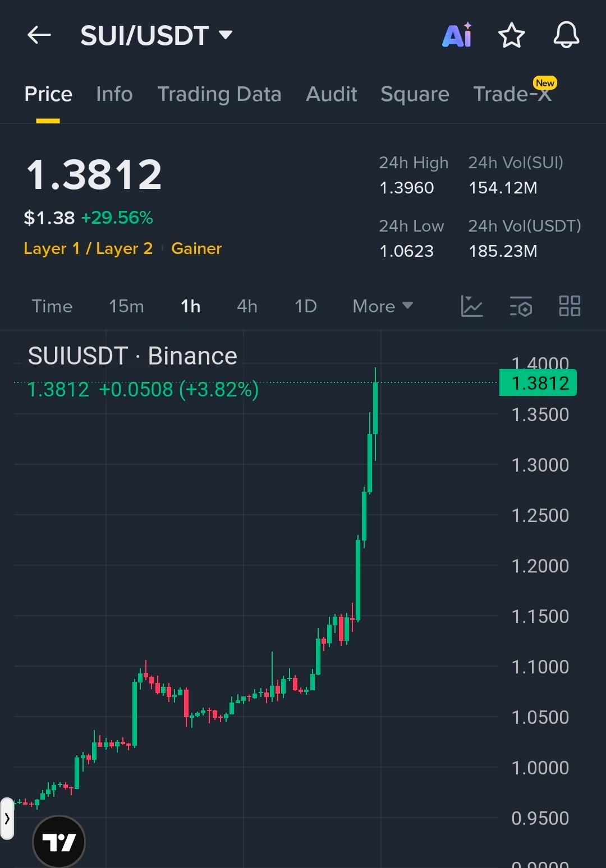Select the 4h chart interval
The height and width of the screenshot is (868, 606).
pyautogui.click(x=247, y=306)
